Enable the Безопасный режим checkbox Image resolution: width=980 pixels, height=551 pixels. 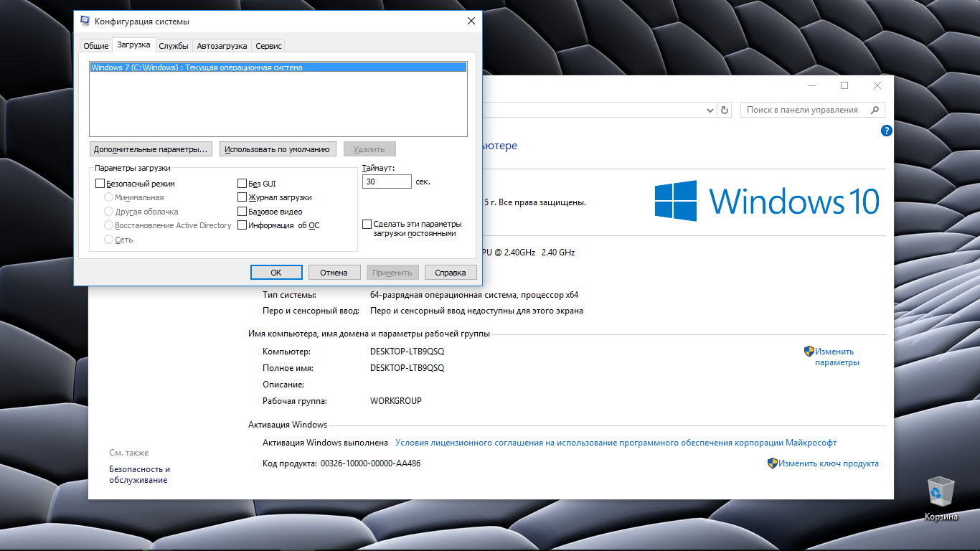[x=100, y=184]
